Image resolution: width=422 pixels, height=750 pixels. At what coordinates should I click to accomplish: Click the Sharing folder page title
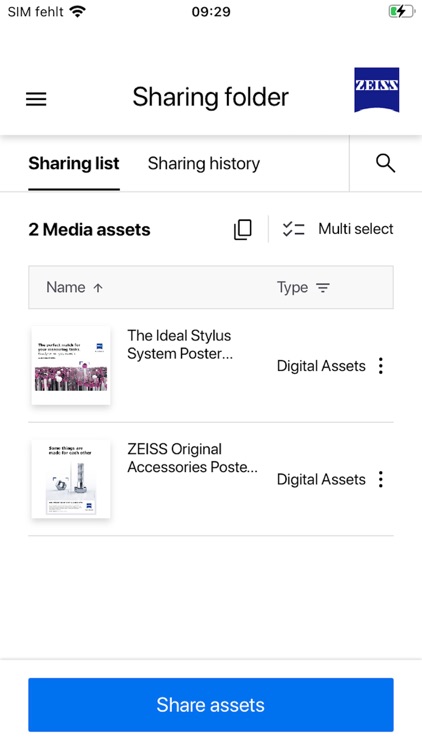click(211, 97)
